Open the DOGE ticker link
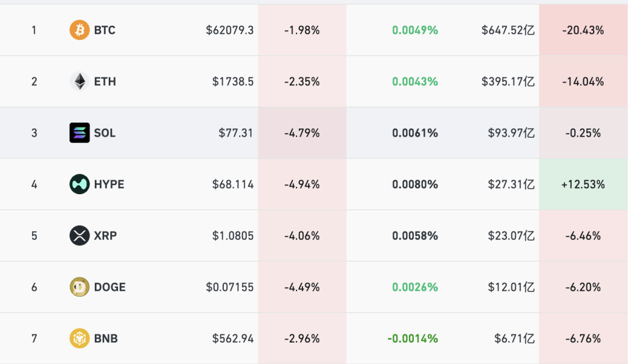628x364 pixels. (110, 287)
